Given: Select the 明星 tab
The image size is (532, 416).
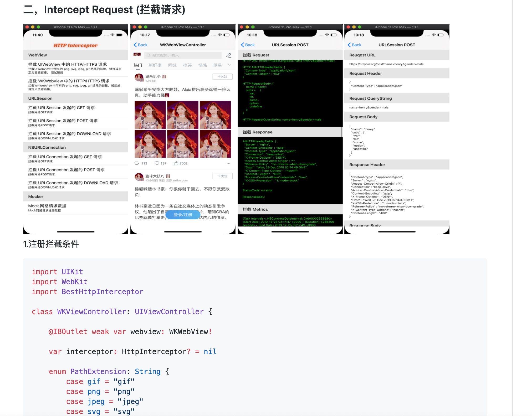Looking at the screenshot, I should click(x=217, y=65).
